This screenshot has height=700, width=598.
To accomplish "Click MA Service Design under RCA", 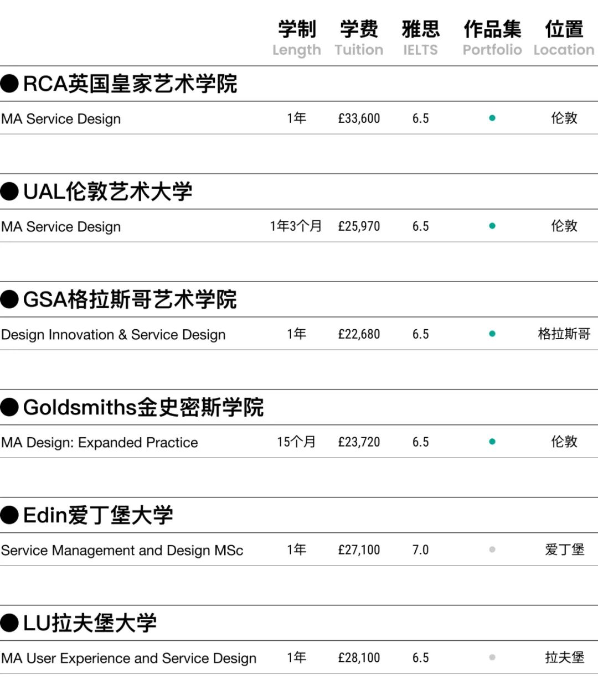I will pyautogui.click(x=61, y=119).
